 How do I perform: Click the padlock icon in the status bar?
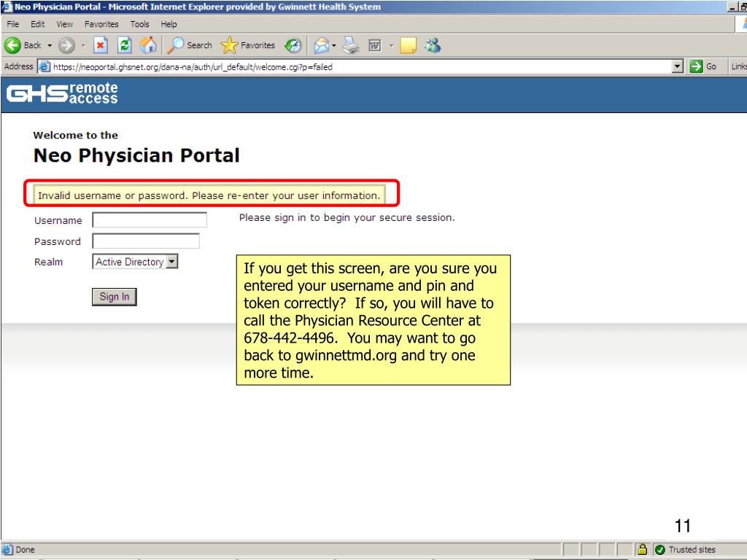[642, 550]
